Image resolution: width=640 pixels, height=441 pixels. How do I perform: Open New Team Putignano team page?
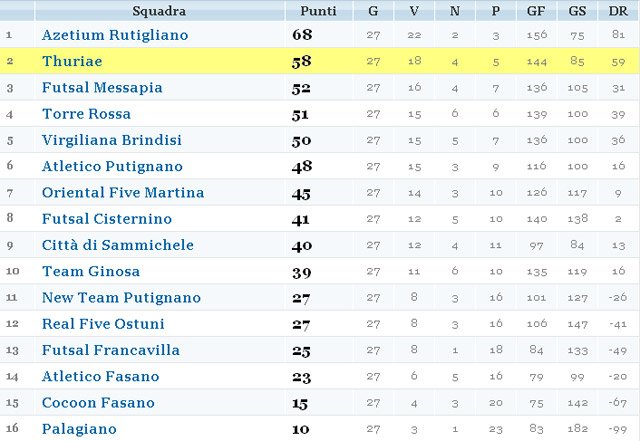pos(121,297)
